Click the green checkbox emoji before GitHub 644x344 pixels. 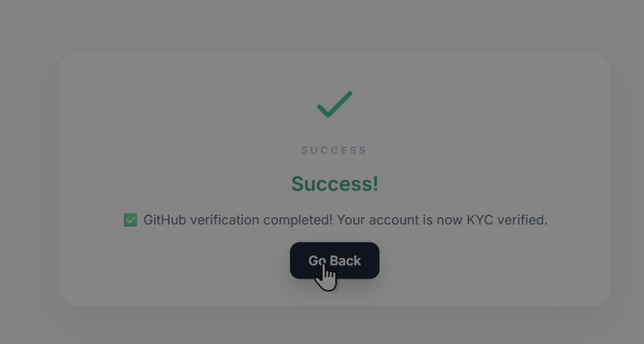[x=131, y=220]
